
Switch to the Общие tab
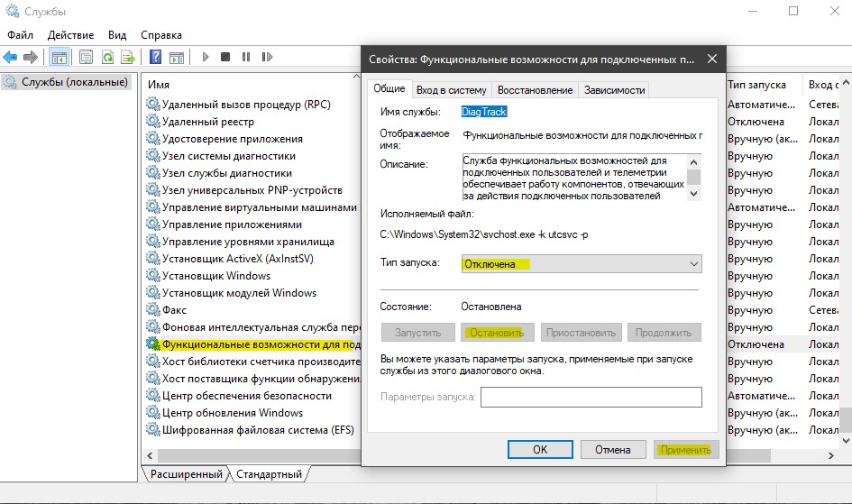[x=389, y=88]
